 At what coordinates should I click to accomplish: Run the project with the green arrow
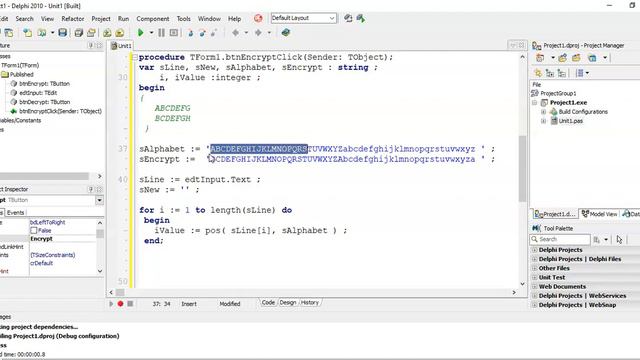point(140,33)
